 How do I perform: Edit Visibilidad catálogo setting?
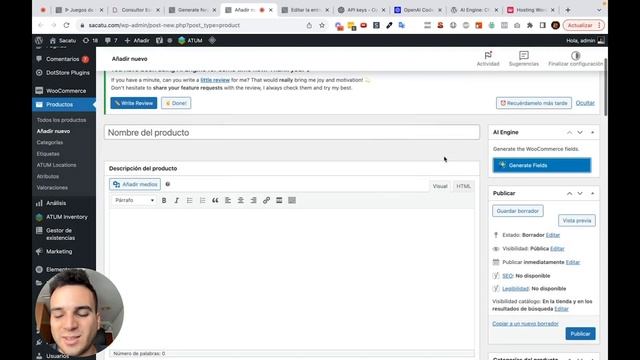pyautogui.click(x=561, y=309)
